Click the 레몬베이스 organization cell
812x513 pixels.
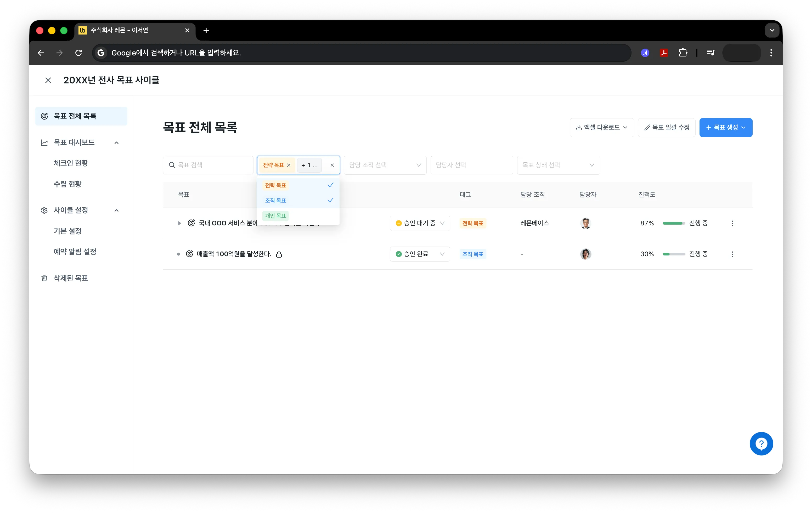point(534,223)
